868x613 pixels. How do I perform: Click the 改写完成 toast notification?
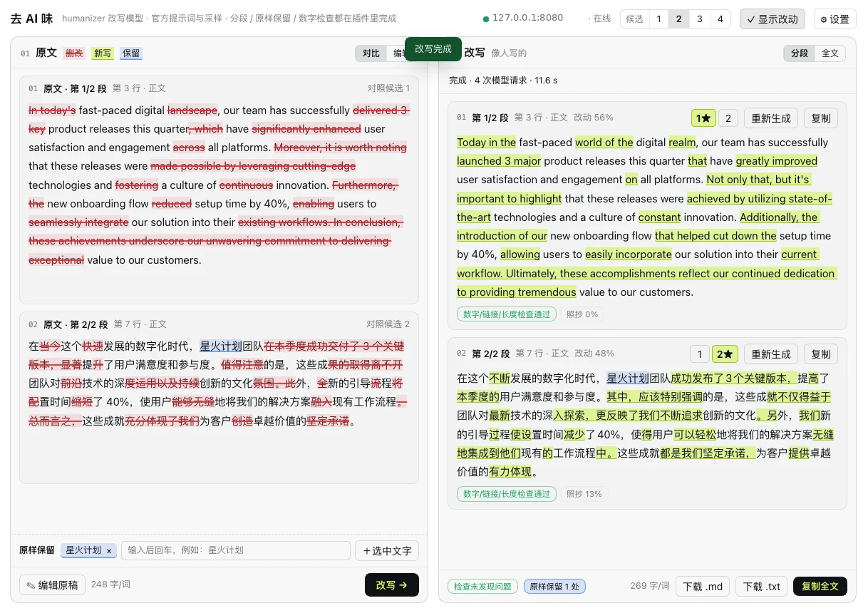click(x=433, y=49)
